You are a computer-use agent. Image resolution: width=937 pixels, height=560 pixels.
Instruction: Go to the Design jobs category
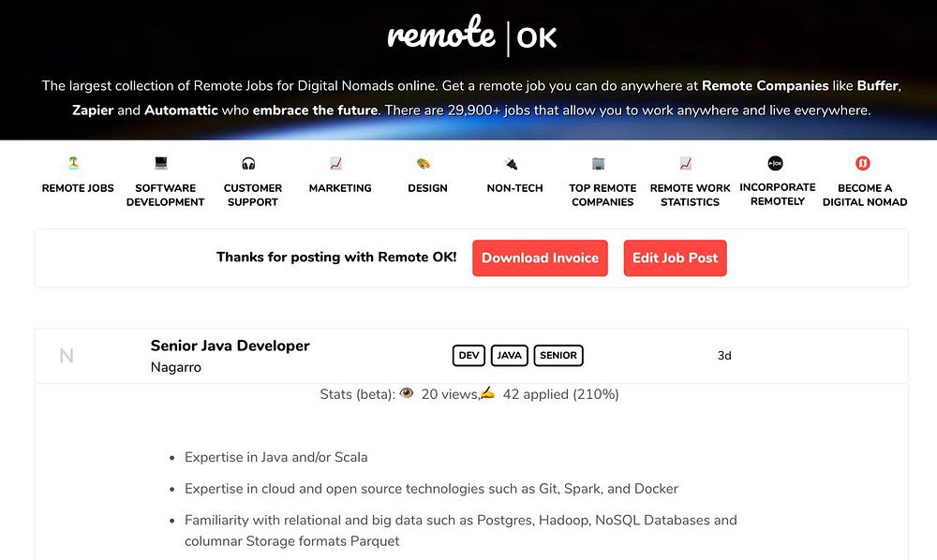[427, 188]
